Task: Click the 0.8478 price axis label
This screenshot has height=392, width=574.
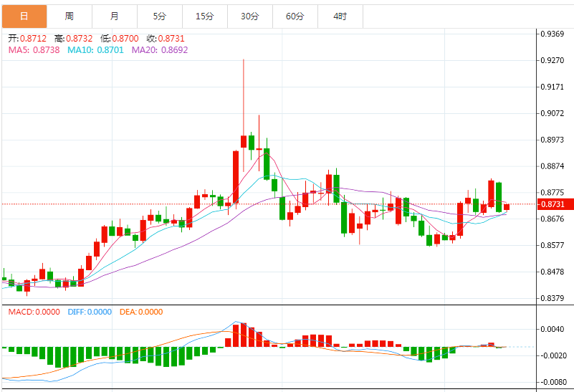Action: [x=553, y=272]
